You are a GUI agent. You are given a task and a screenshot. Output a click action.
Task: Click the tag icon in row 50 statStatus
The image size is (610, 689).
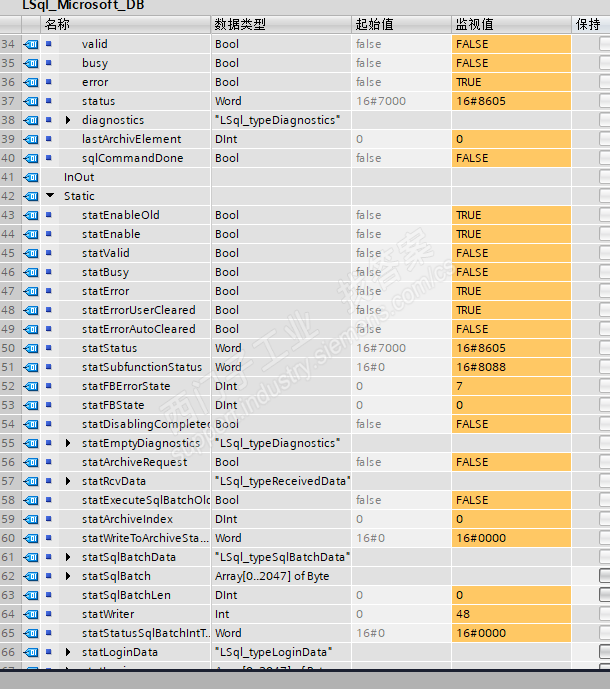(31, 348)
